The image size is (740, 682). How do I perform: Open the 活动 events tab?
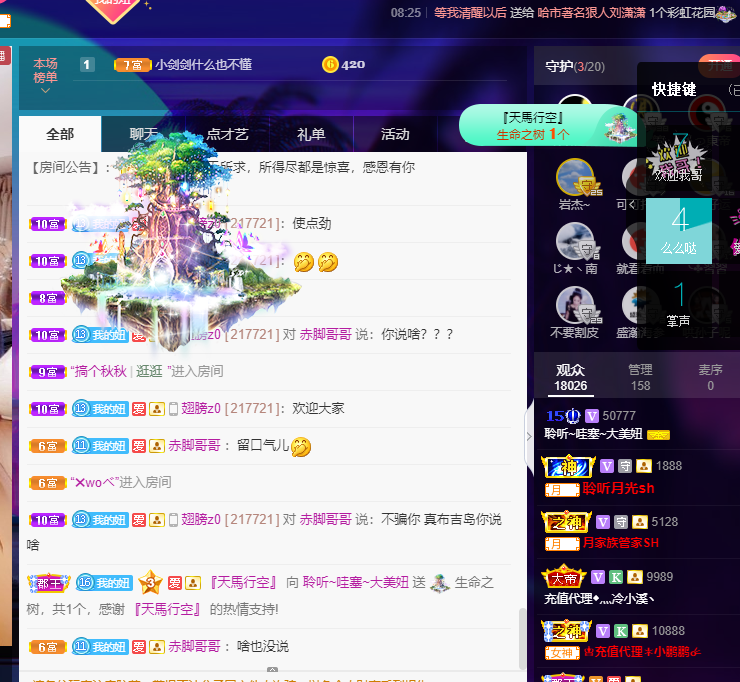click(395, 134)
